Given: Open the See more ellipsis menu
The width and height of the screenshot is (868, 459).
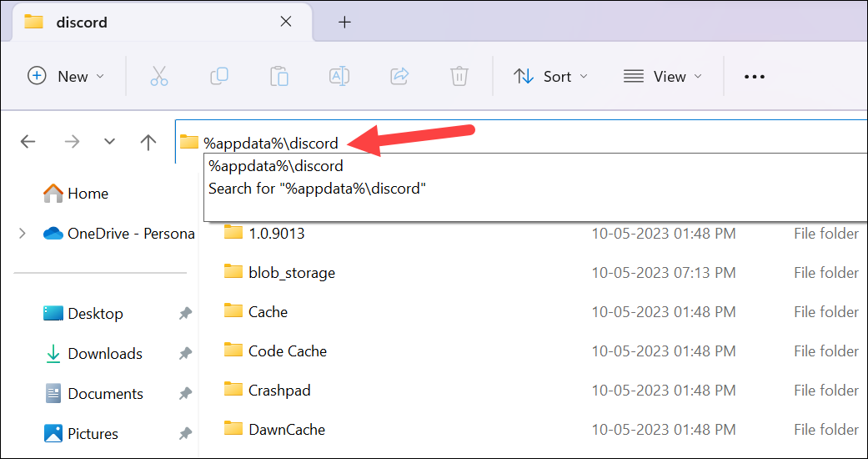Looking at the screenshot, I should point(754,76).
